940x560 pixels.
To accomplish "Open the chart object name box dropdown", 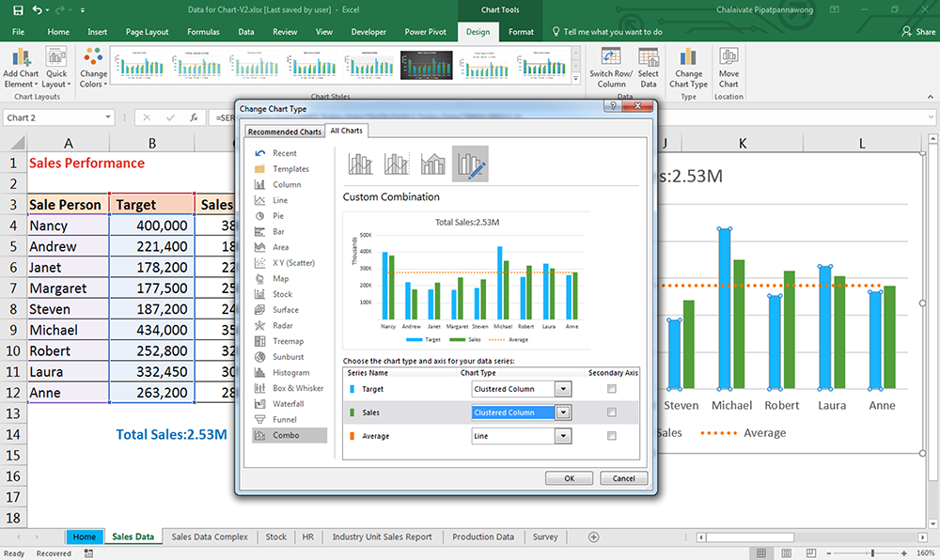I will pos(109,117).
